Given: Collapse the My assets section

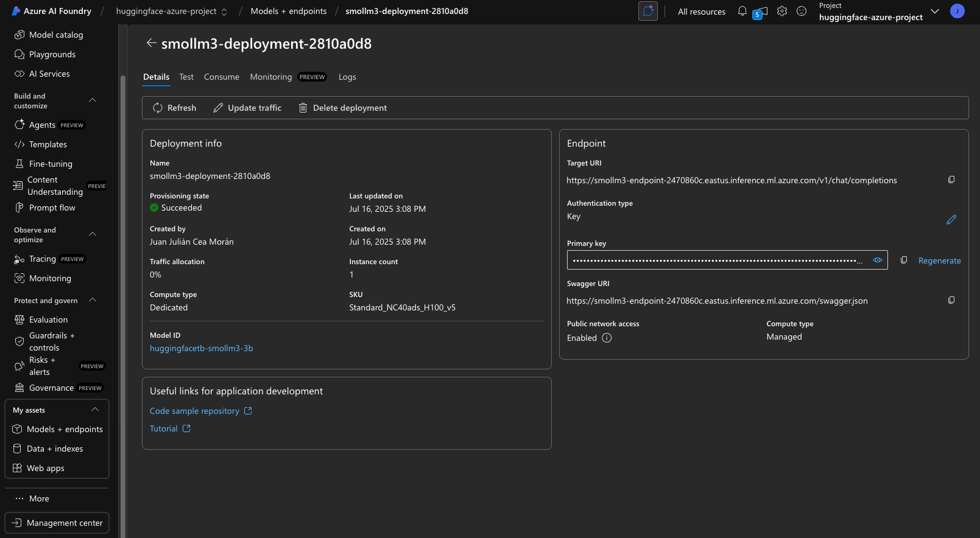Looking at the screenshot, I should 95,410.
